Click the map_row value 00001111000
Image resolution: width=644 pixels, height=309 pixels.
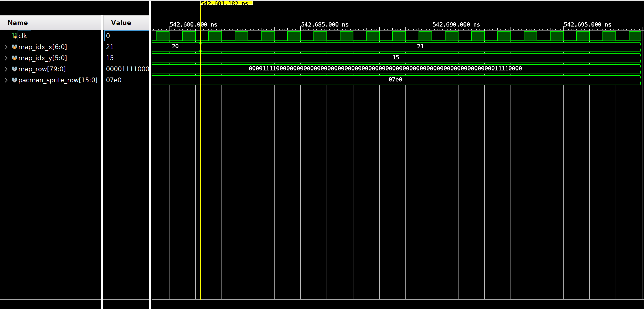point(127,69)
